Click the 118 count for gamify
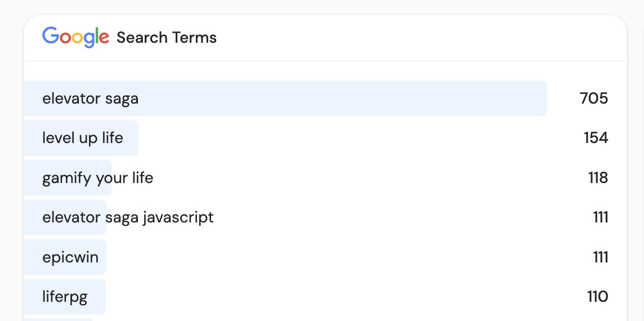Screen dimensions: 644x321 click(598, 178)
